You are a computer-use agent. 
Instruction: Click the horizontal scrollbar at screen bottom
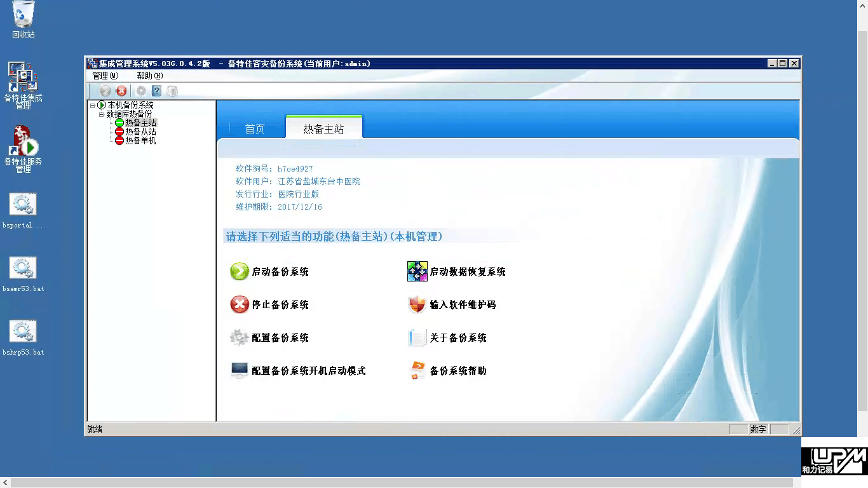point(400,483)
